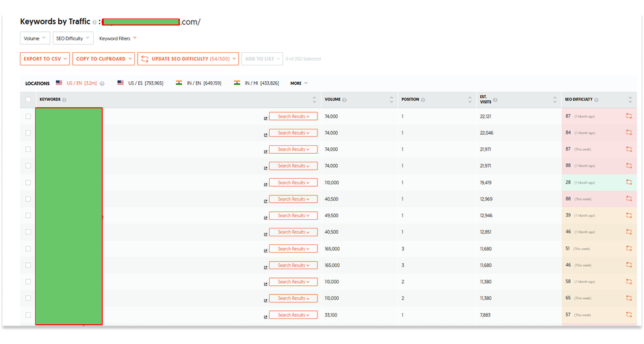Open Search Results button in 12,851 visits row

(x=294, y=232)
